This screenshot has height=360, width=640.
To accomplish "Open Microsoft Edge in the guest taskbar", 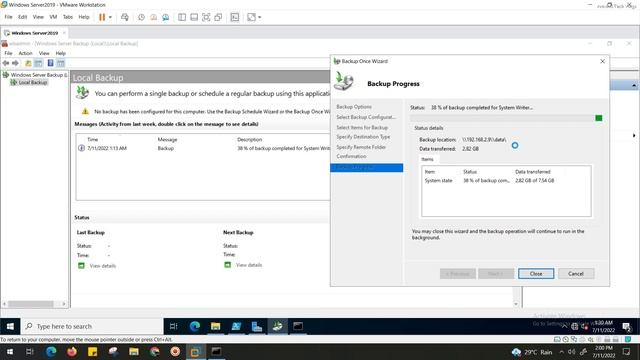I will (195, 327).
